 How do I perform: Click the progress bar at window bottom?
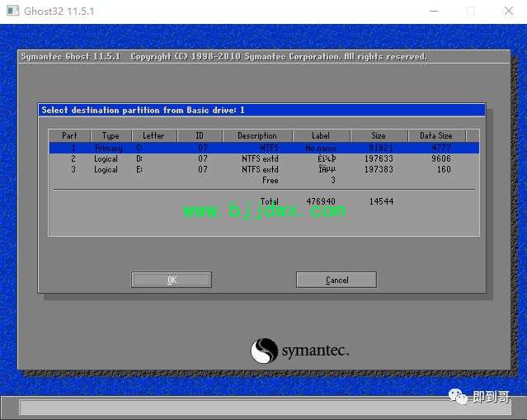pyautogui.click(x=265, y=408)
